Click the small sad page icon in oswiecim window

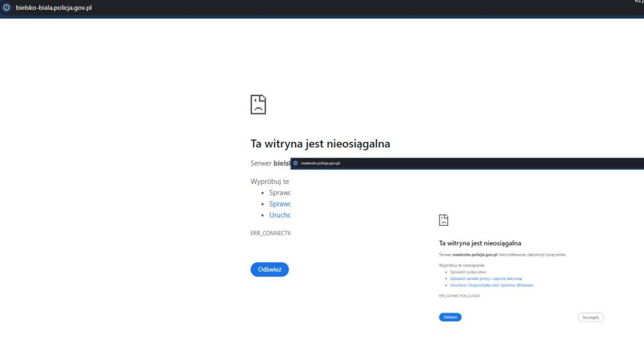pyautogui.click(x=443, y=220)
